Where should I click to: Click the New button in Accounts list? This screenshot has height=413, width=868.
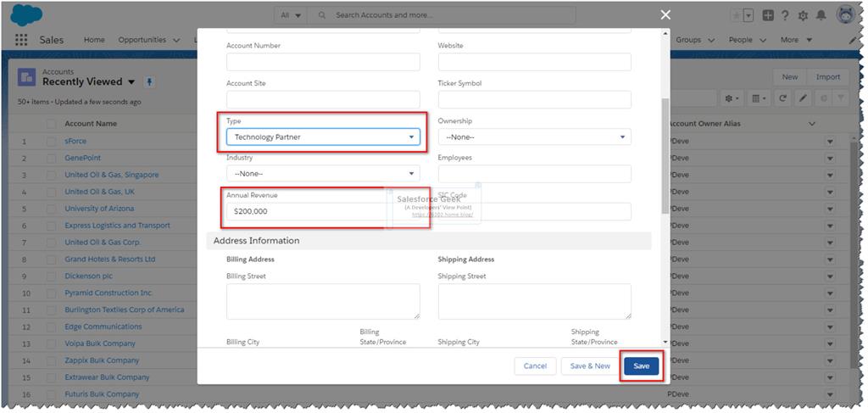tap(790, 77)
